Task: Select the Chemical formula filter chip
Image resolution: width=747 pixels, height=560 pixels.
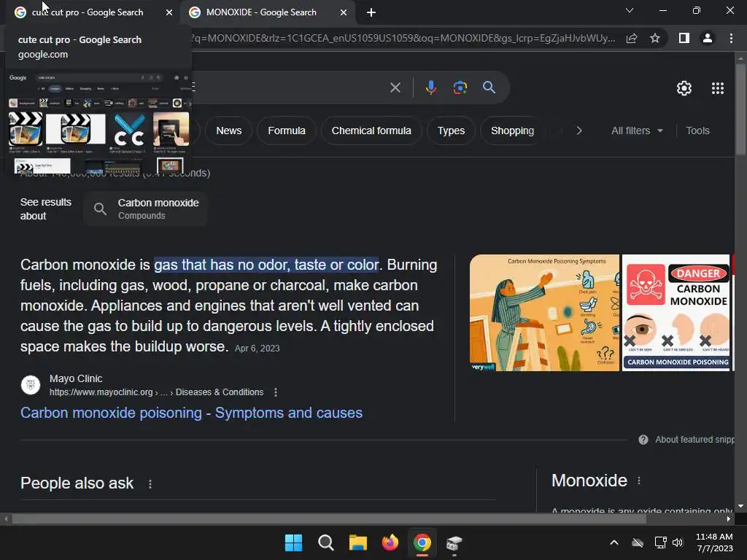Action: coord(371,131)
